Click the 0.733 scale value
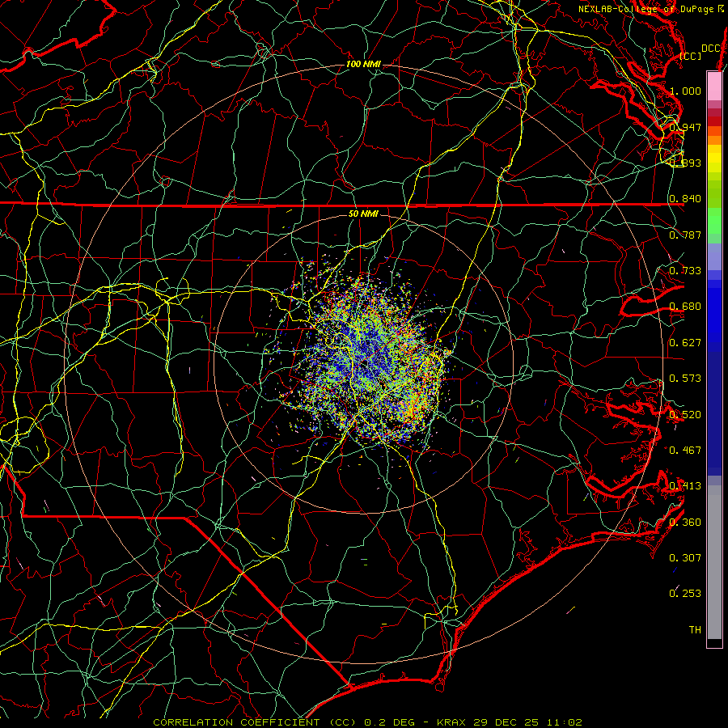This screenshot has height=728, width=728. click(x=685, y=271)
